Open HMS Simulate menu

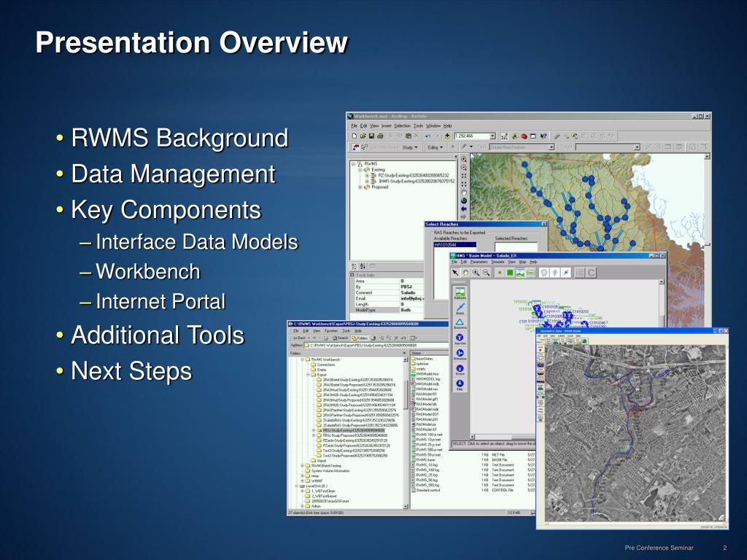coord(498,262)
